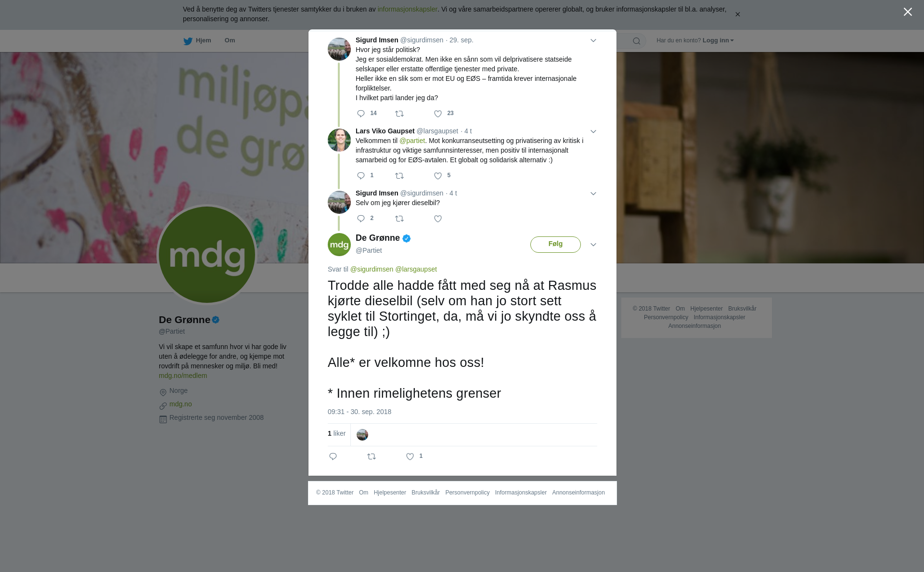Click the liker's avatar thumbnail
The image size is (924, 572).
[x=362, y=435]
